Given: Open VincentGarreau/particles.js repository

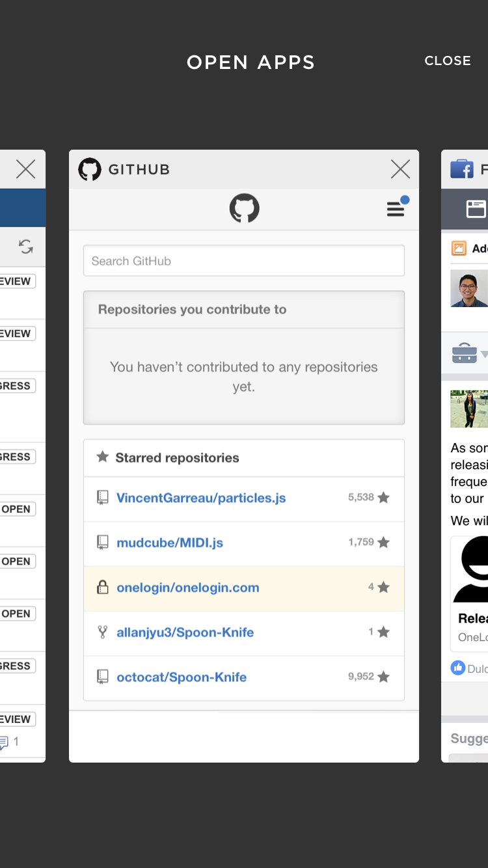Looking at the screenshot, I should click(x=201, y=498).
